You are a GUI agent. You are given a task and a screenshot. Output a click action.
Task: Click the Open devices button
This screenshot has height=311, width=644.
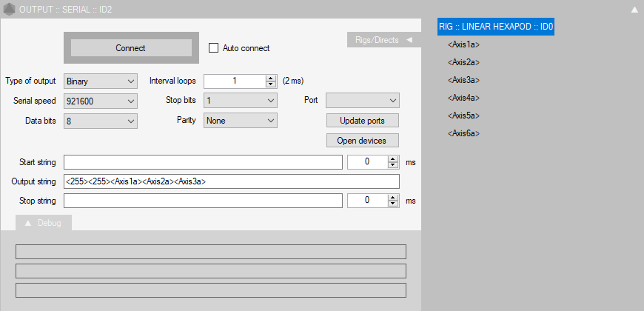363,141
